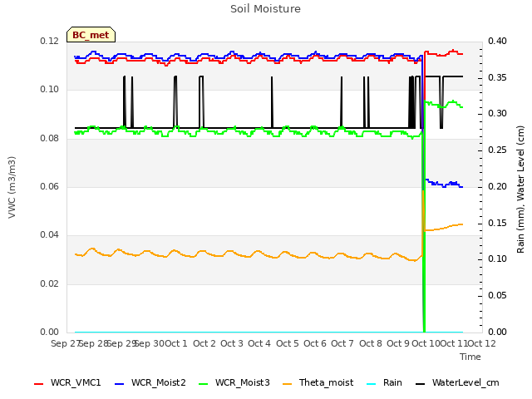Toggle the WCR_VMC1 legend entry
Viewport: 532px width, 399px height.
pos(67,382)
